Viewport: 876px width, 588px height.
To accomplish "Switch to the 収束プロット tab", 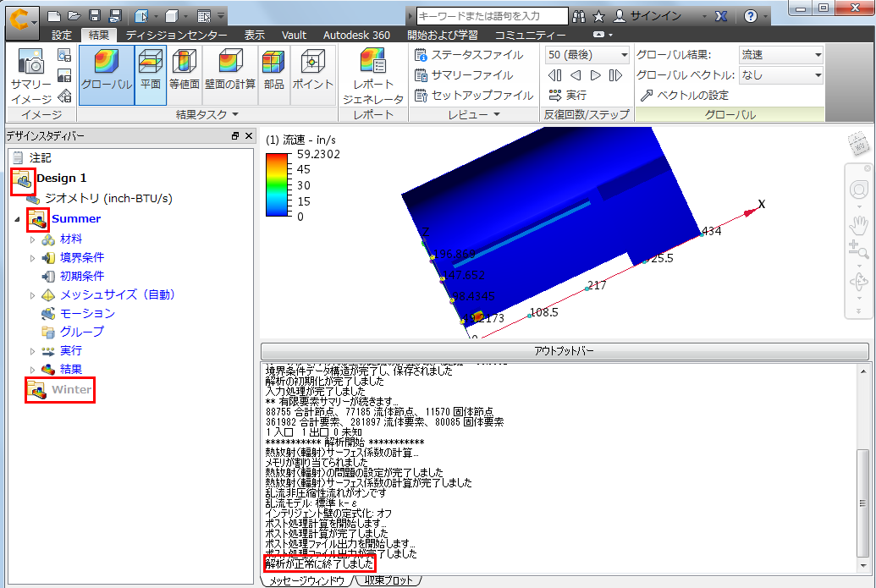I will tap(388, 580).
